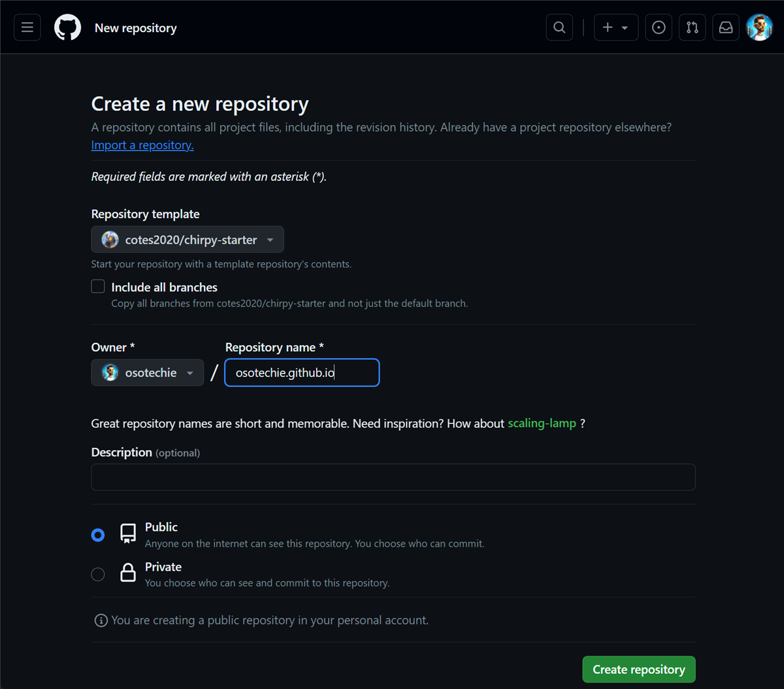Open the Issues icon in header

click(659, 27)
